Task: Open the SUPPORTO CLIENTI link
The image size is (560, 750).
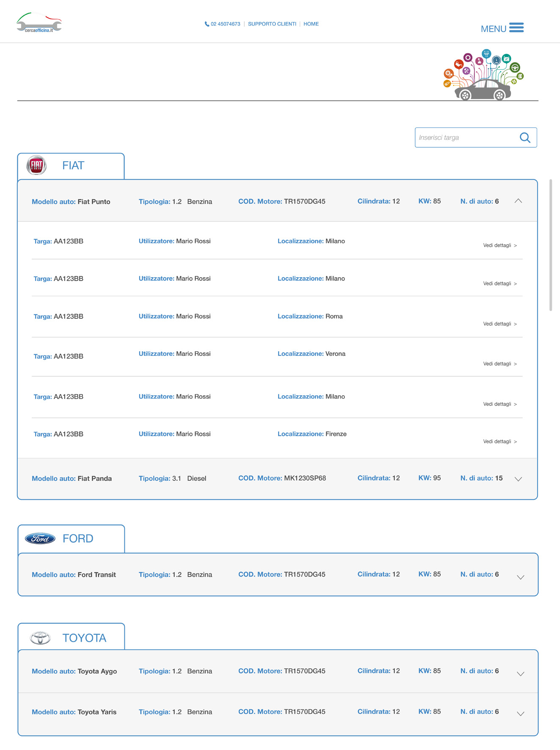Action: 272,24
